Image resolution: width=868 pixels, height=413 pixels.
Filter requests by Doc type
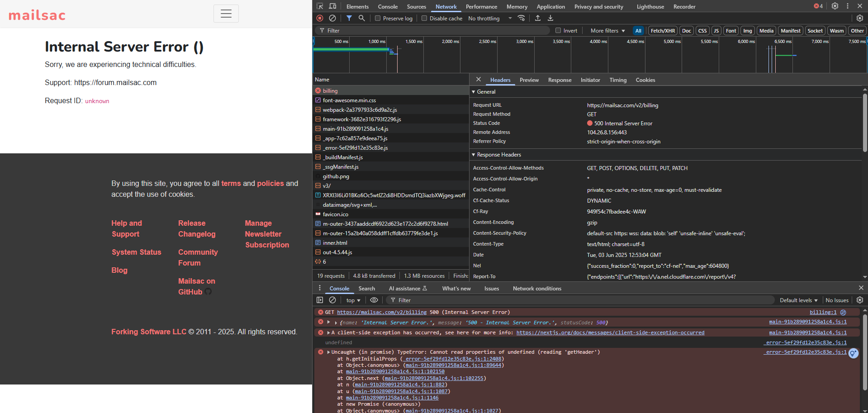687,31
